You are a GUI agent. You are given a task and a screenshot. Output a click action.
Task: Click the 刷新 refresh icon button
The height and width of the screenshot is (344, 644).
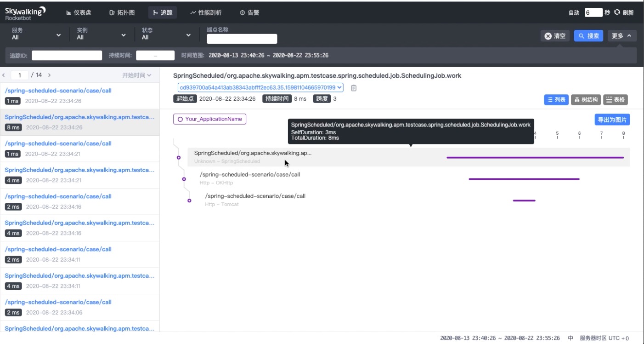click(x=624, y=12)
